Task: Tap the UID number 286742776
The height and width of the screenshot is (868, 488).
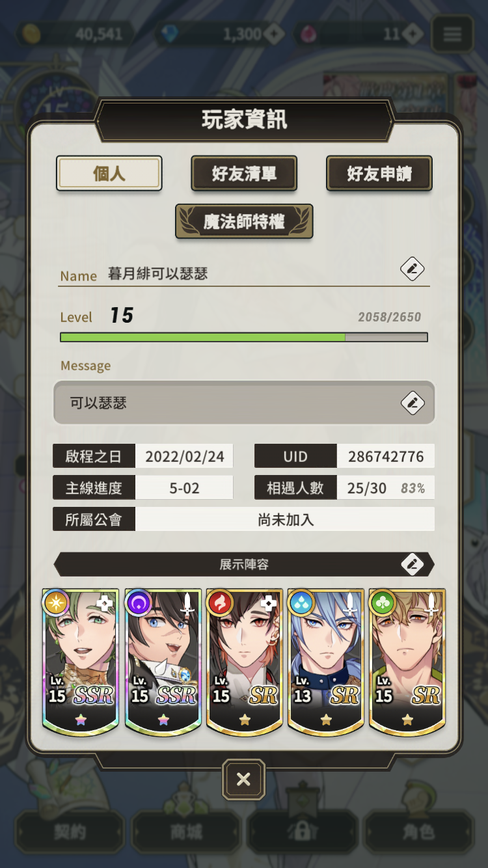Action: [386, 456]
